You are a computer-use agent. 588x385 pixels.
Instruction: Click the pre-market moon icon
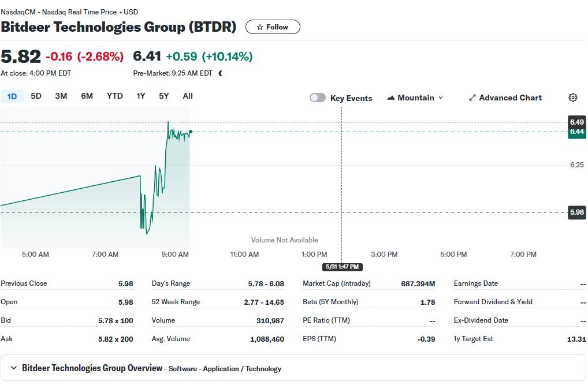click(221, 73)
